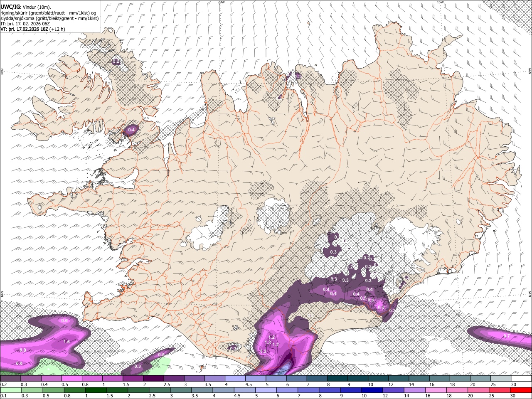Upper legend: click swatch between 1 and 1.5

[x=113, y=379]
